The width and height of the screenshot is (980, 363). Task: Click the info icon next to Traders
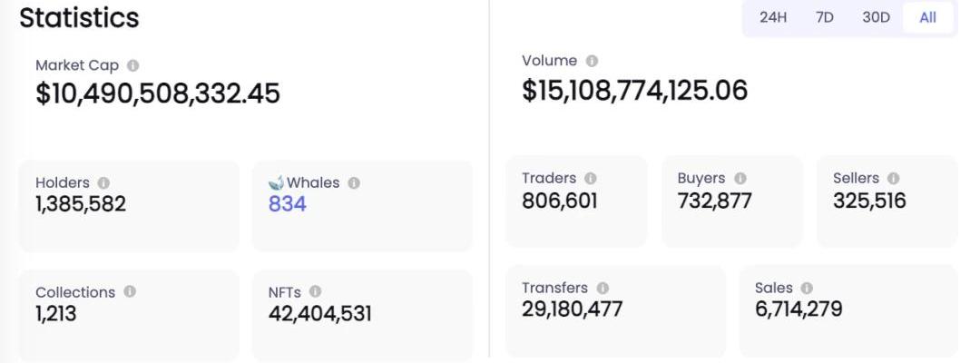pyautogui.click(x=591, y=179)
